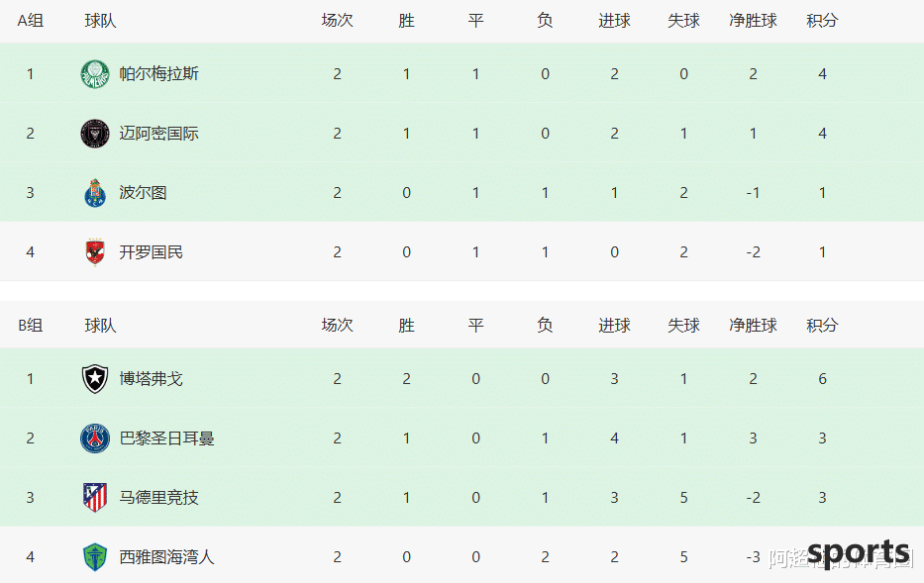The image size is (924, 583).
Task: Select the Atletico Madrid striped crest
Action: (95, 498)
